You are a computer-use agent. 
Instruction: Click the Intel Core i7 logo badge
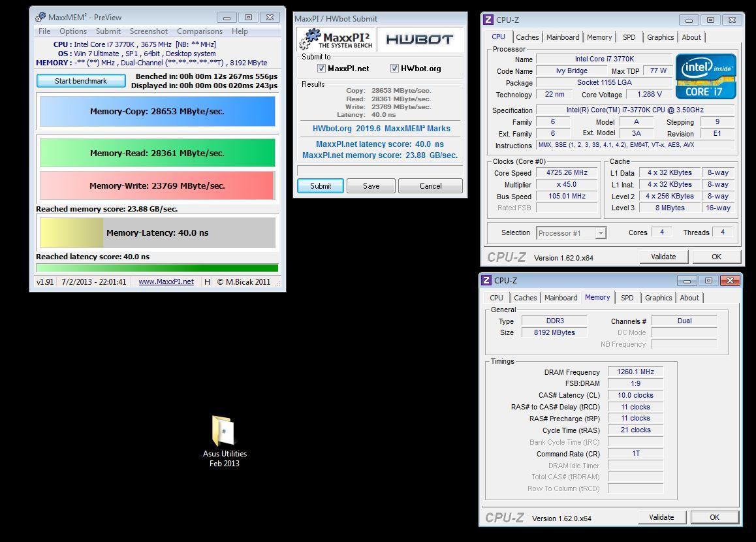point(706,76)
